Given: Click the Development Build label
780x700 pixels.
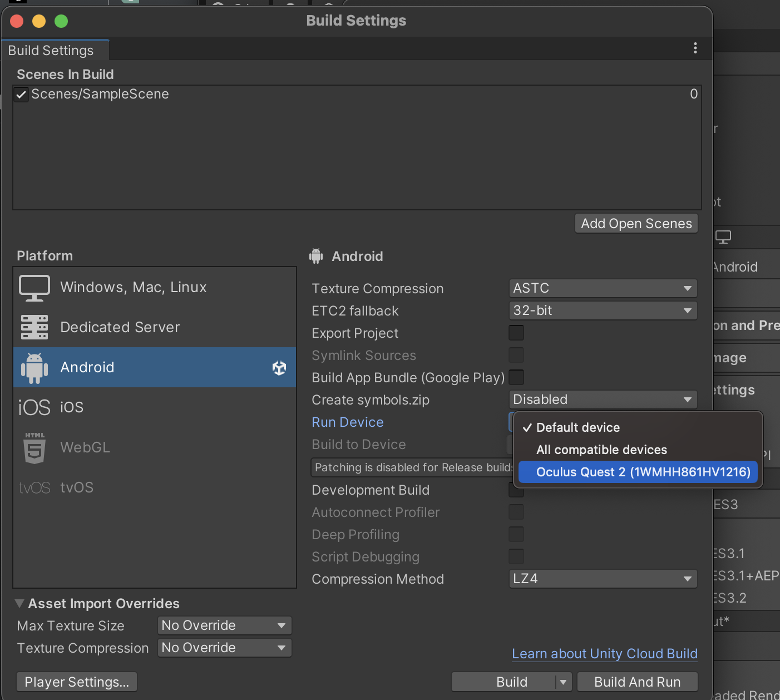Looking at the screenshot, I should tap(371, 490).
